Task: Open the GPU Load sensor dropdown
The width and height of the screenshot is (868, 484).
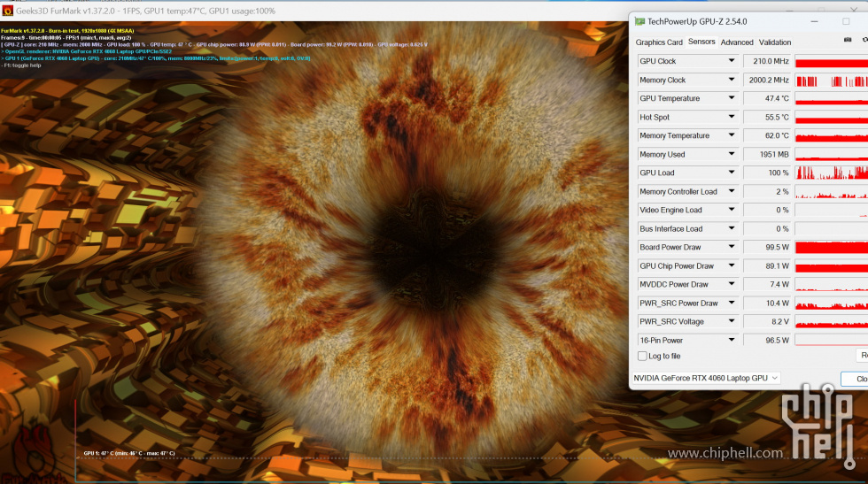Action: (x=732, y=173)
